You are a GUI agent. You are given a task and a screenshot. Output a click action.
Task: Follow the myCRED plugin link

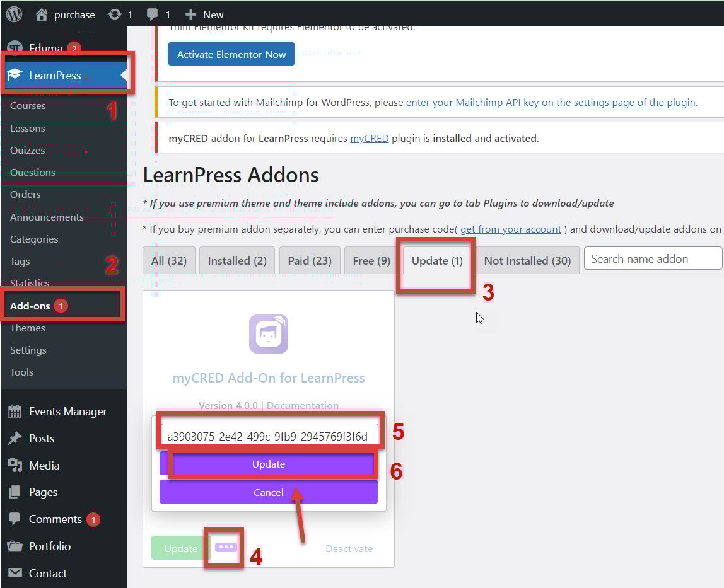point(370,139)
